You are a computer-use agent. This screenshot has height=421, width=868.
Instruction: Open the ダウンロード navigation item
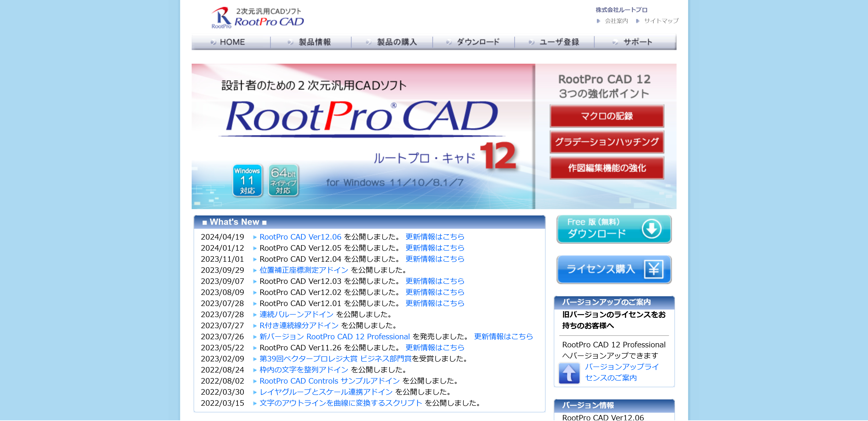[x=474, y=42]
